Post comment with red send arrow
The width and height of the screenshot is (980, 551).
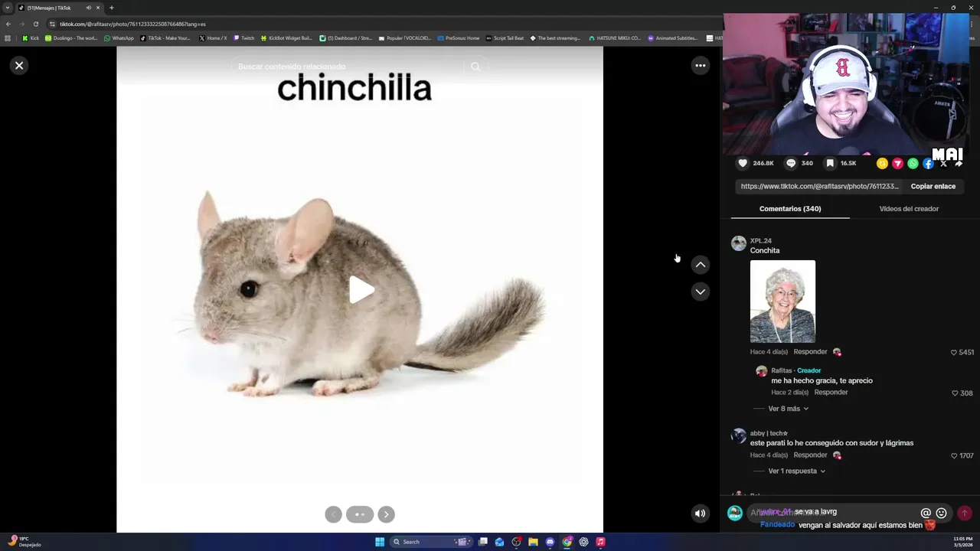pos(965,514)
